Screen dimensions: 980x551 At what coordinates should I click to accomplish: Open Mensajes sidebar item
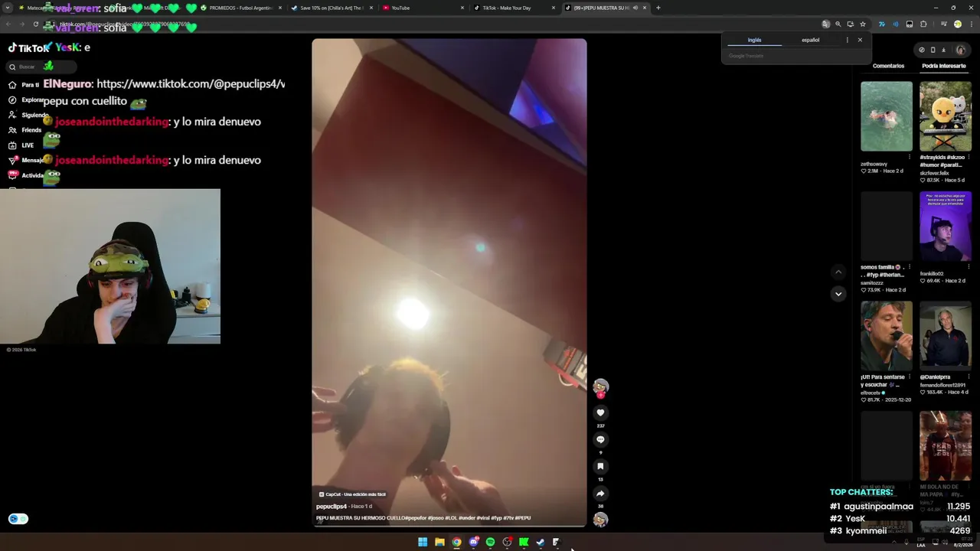[25, 161]
